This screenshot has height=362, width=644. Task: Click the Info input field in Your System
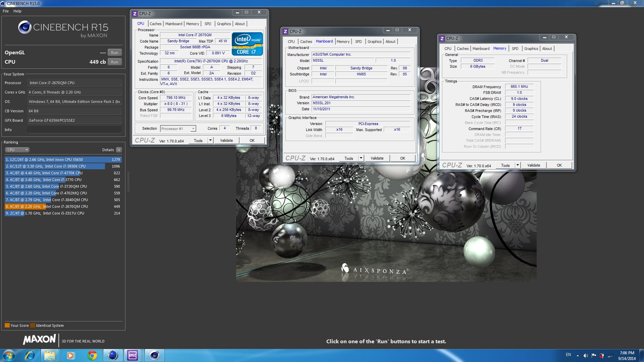(x=74, y=130)
